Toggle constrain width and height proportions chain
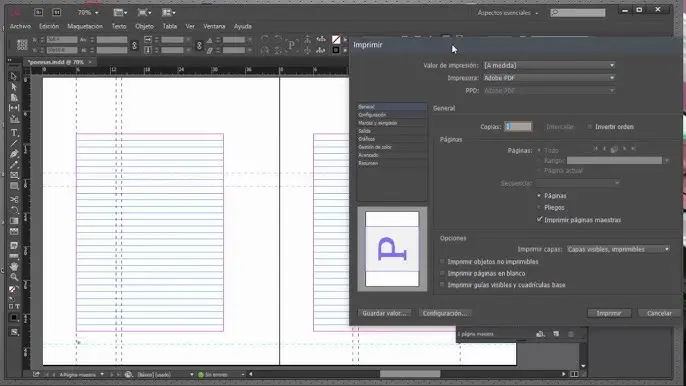 pos(134,45)
